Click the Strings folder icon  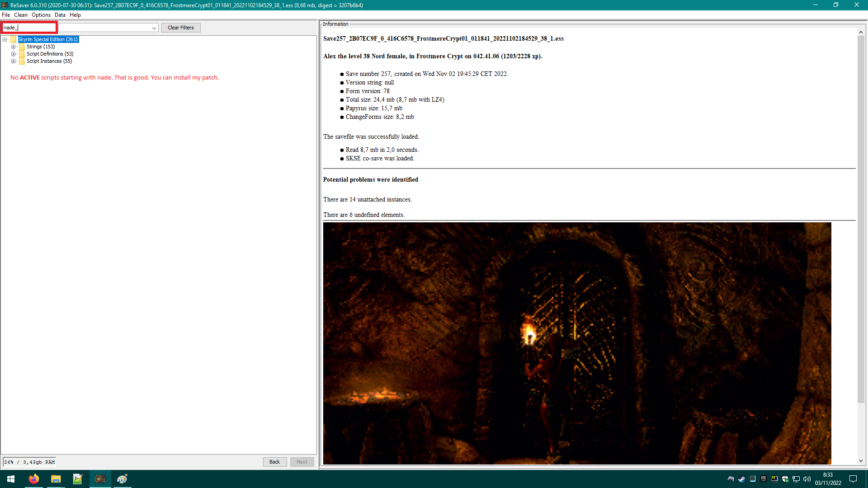coord(22,47)
